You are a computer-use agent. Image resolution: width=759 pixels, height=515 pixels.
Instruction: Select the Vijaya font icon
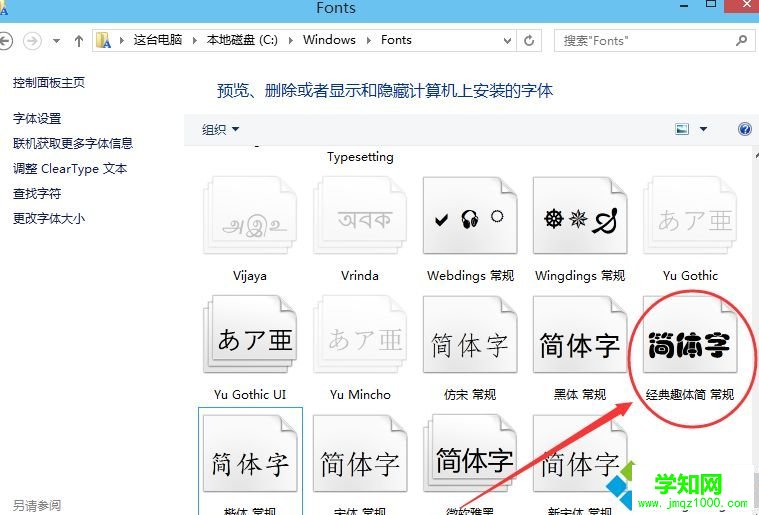pos(250,215)
